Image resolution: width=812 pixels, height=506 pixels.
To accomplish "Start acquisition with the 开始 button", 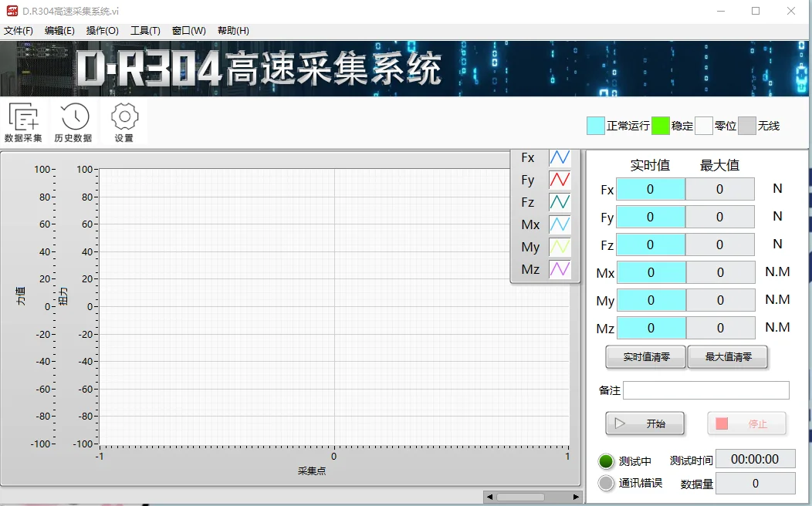I will [645, 423].
